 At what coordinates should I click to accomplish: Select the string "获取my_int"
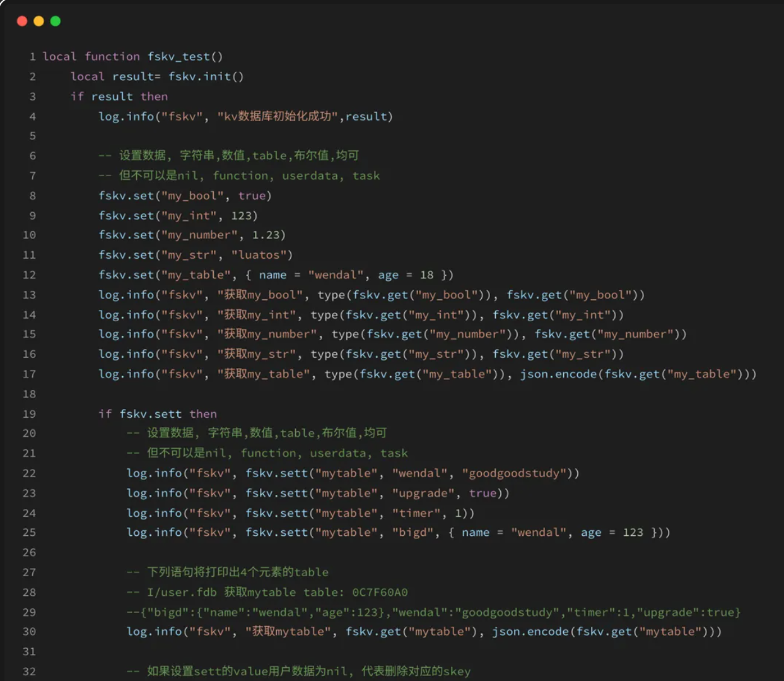coord(255,315)
